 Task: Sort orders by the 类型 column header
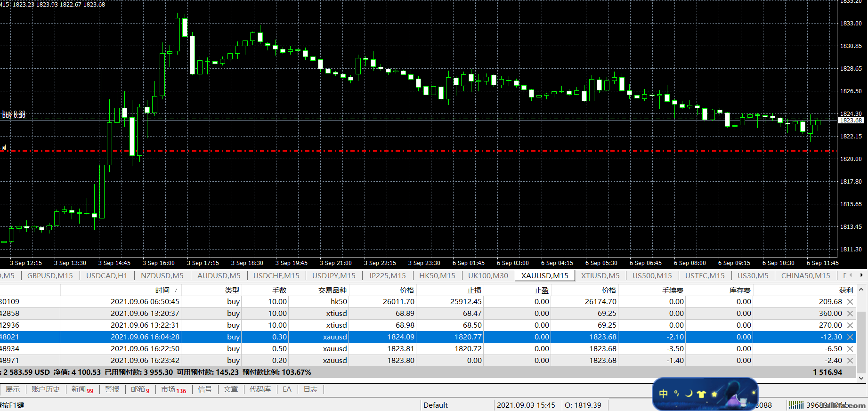pyautogui.click(x=211, y=290)
